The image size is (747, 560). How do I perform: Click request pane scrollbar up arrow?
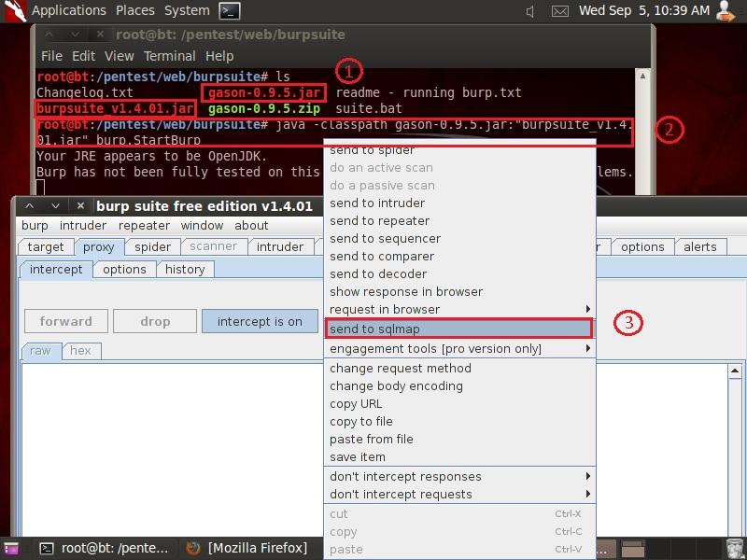tap(734, 371)
